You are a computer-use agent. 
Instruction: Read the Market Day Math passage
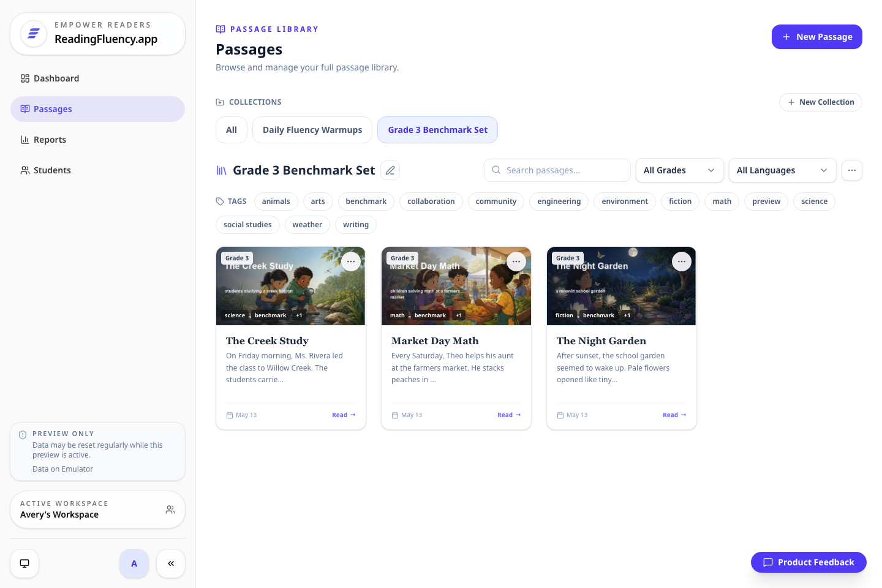[x=509, y=415]
